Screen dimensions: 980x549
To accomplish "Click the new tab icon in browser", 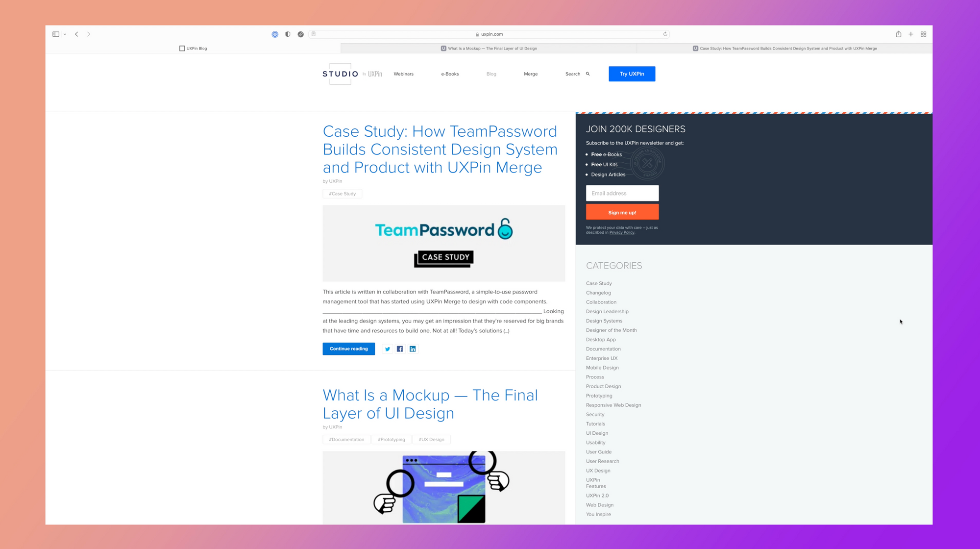I will coord(911,34).
